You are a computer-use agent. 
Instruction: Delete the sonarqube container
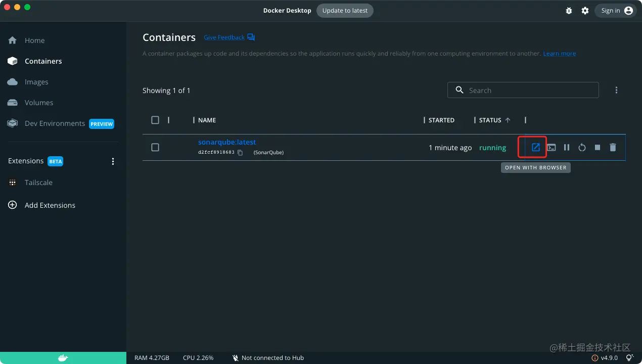(x=613, y=148)
